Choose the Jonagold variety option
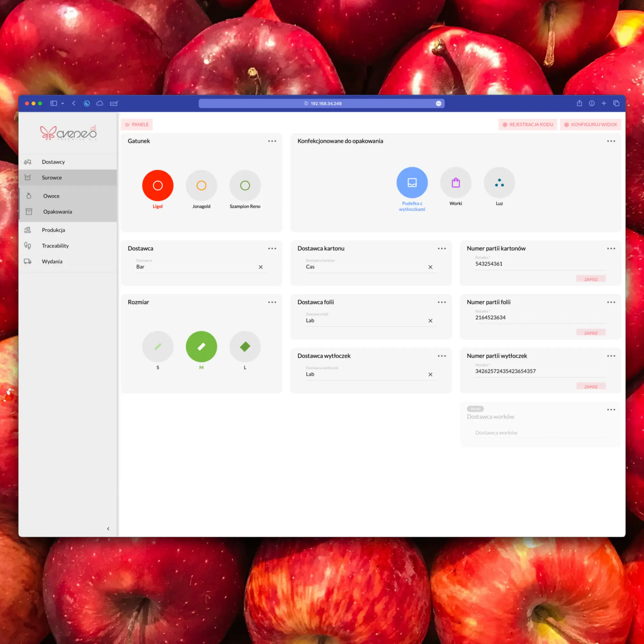644x644 pixels. (x=201, y=185)
